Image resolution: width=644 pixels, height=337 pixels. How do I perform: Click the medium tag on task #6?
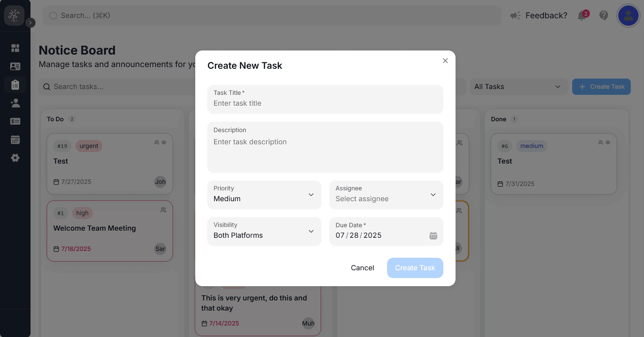point(531,146)
